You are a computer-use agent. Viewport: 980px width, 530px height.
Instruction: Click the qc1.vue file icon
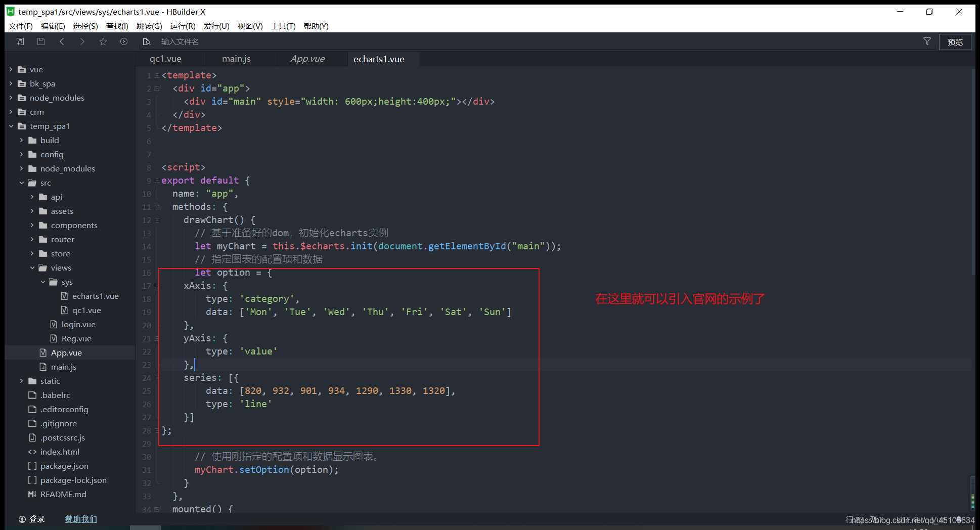(x=64, y=310)
